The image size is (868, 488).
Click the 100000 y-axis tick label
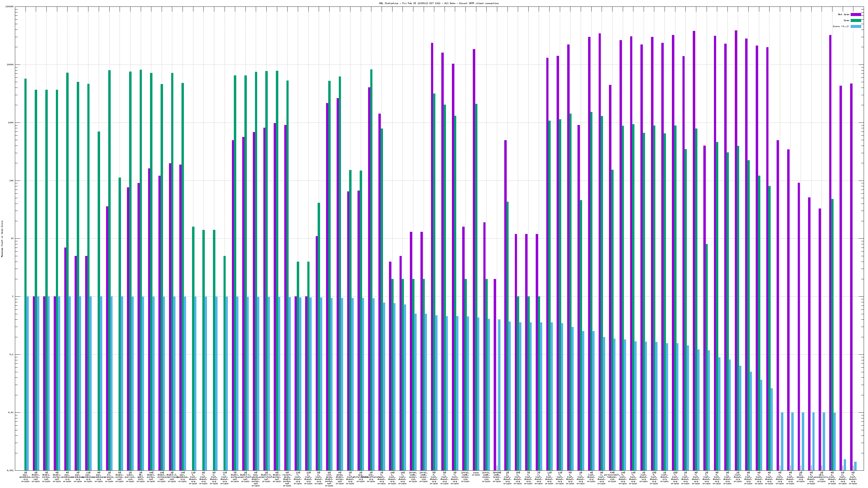tap(9, 7)
